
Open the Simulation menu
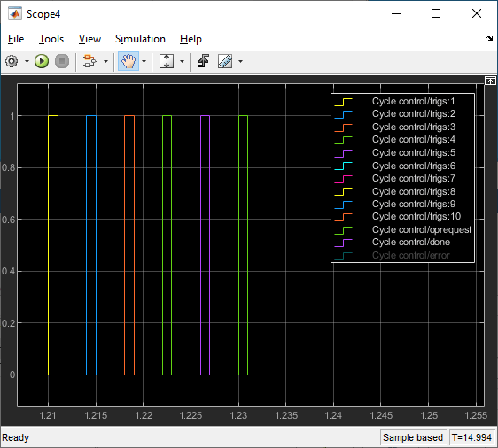[x=140, y=39]
